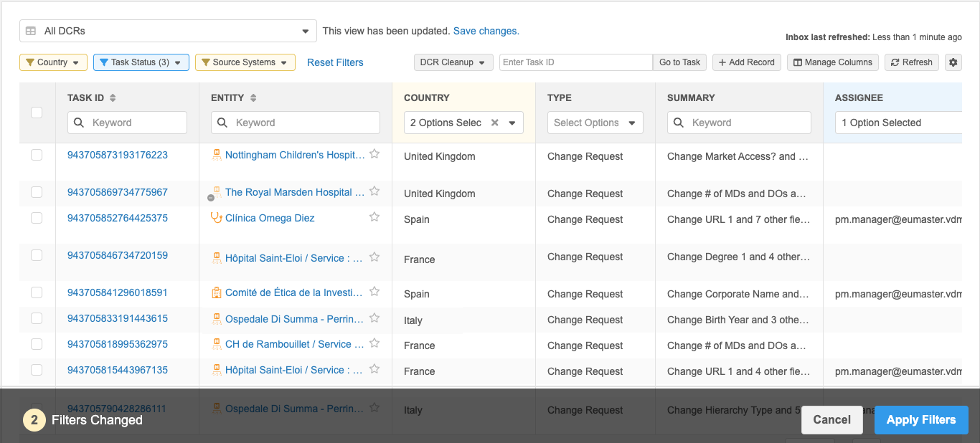Star the Clínica Omega Diez entity
This screenshot has width=980, height=443.
click(374, 217)
